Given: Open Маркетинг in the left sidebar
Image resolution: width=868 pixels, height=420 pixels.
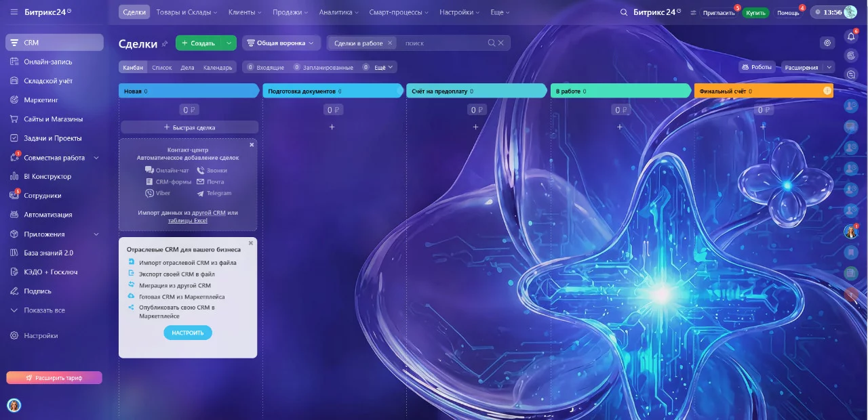Looking at the screenshot, I should click(x=41, y=100).
